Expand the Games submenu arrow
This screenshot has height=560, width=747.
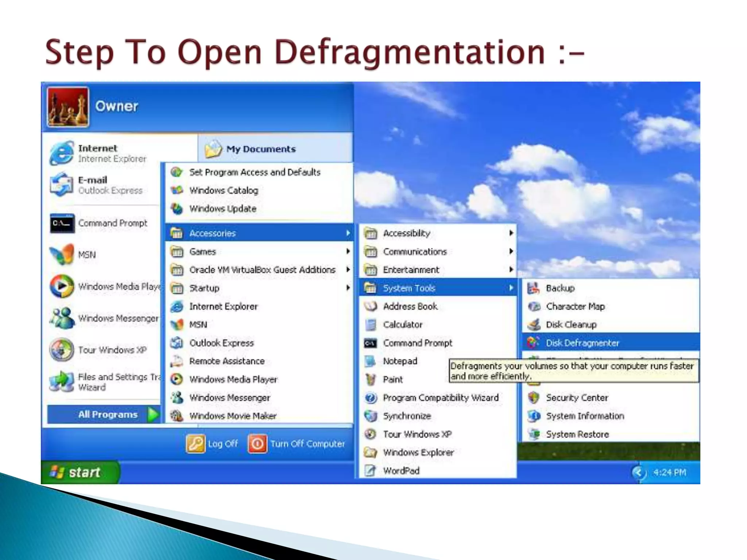[x=348, y=251]
